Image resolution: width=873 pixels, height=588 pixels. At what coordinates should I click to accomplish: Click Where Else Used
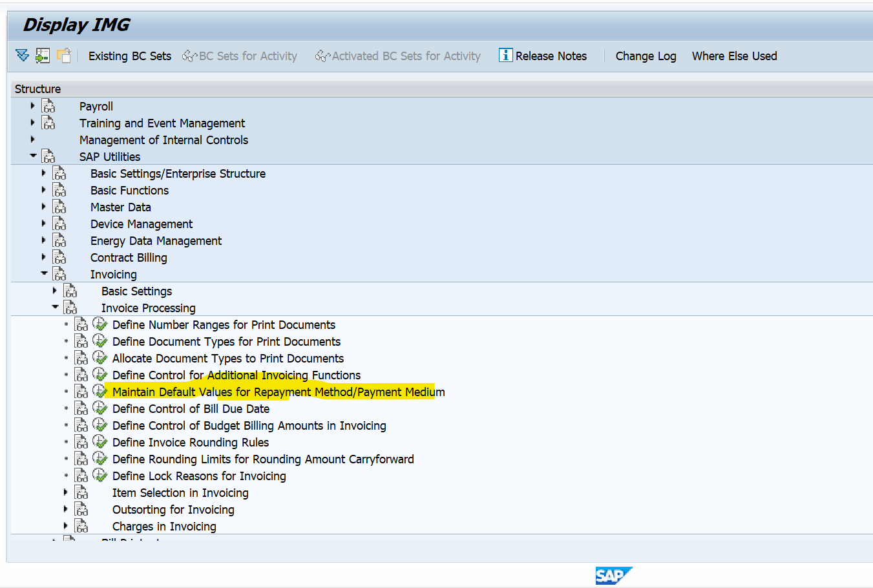pyautogui.click(x=735, y=56)
